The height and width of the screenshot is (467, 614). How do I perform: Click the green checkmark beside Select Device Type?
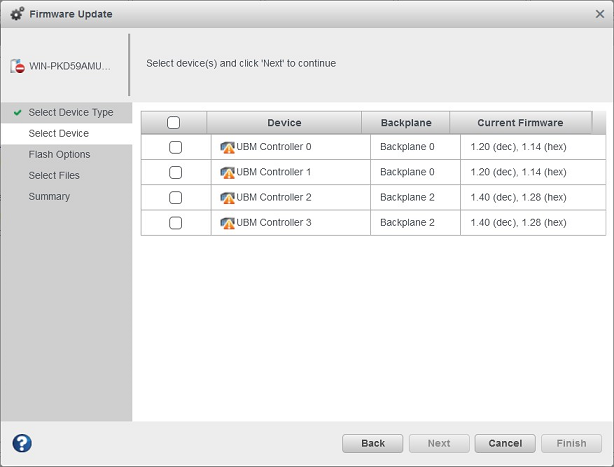tap(18, 113)
